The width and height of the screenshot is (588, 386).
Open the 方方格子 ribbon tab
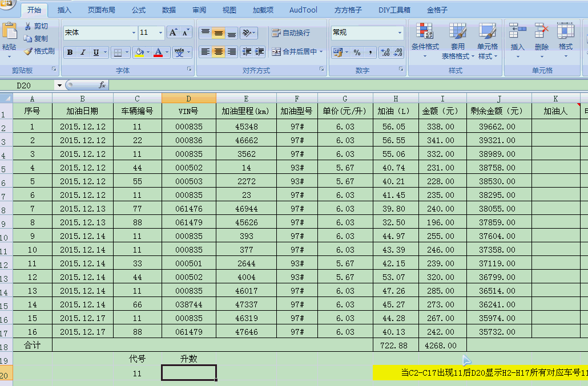click(348, 10)
